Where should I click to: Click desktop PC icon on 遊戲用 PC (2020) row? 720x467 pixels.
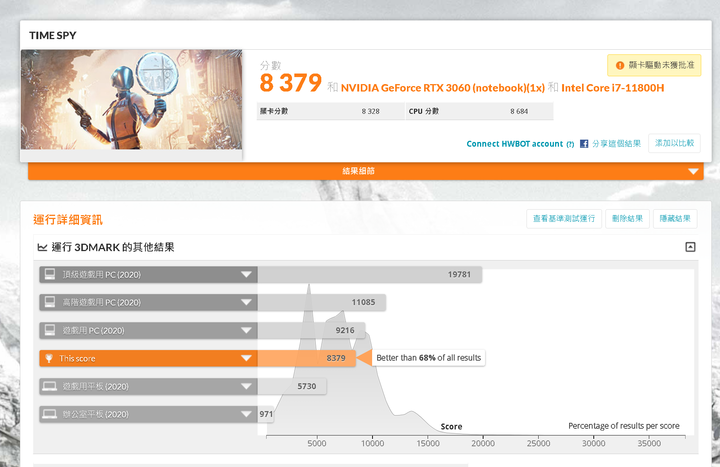tap(50, 330)
